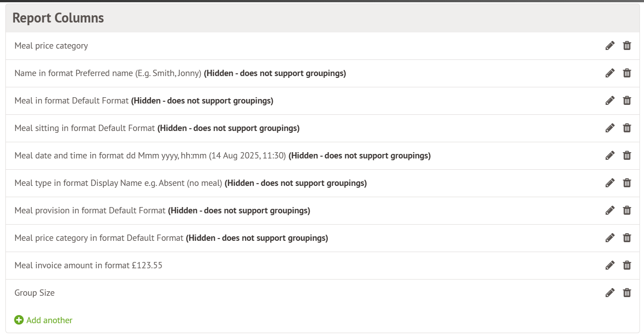This screenshot has height=334, width=644.
Task: Edit the Meal date and time column
Action: [x=610, y=155]
